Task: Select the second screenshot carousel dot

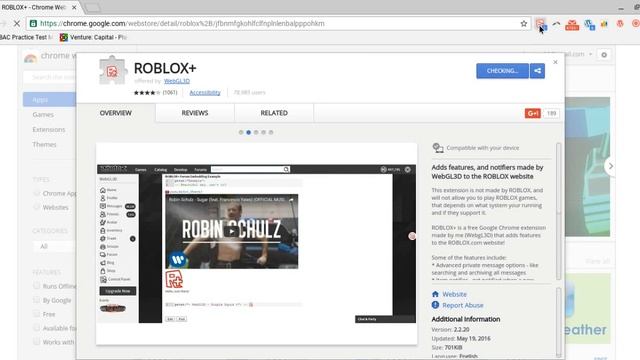Action: click(x=248, y=132)
